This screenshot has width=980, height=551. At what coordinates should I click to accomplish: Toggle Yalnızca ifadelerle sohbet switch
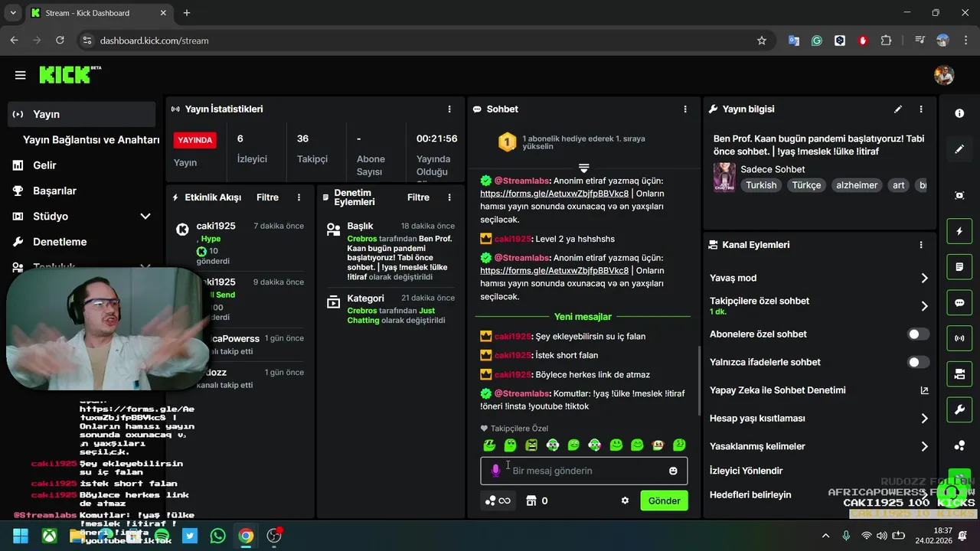click(x=918, y=362)
